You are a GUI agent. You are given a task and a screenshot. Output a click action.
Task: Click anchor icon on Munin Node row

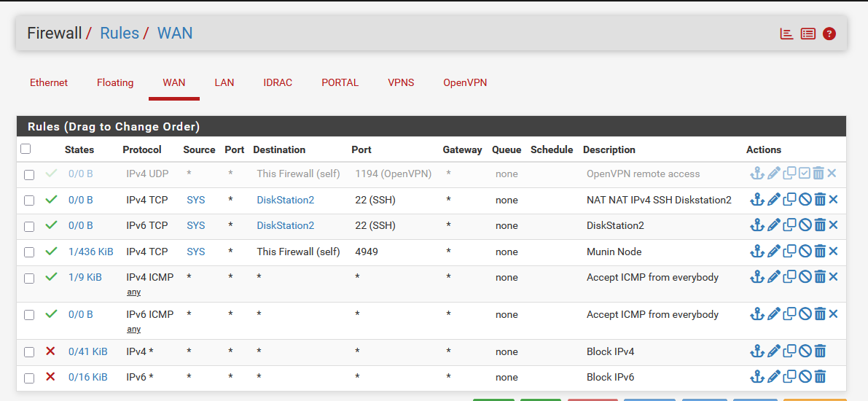pyautogui.click(x=756, y=252)
